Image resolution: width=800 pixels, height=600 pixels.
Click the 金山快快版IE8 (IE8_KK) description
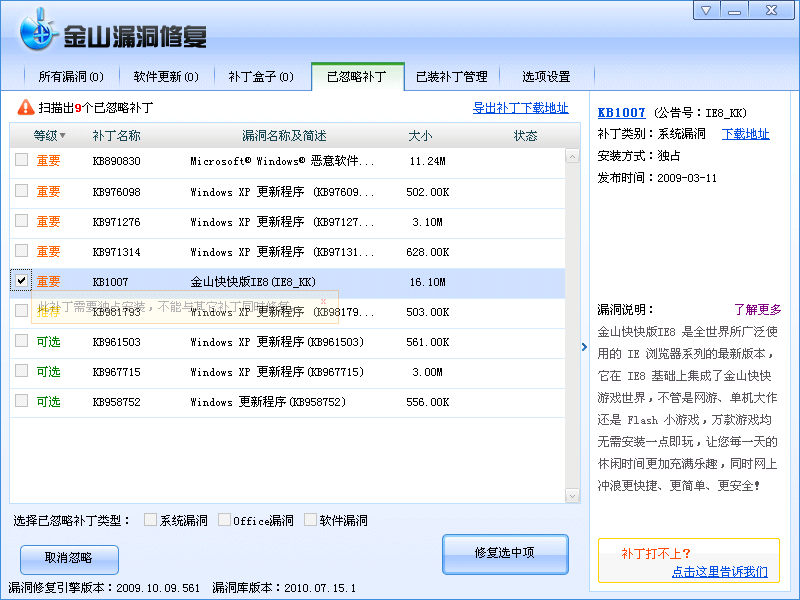(253, 282)
